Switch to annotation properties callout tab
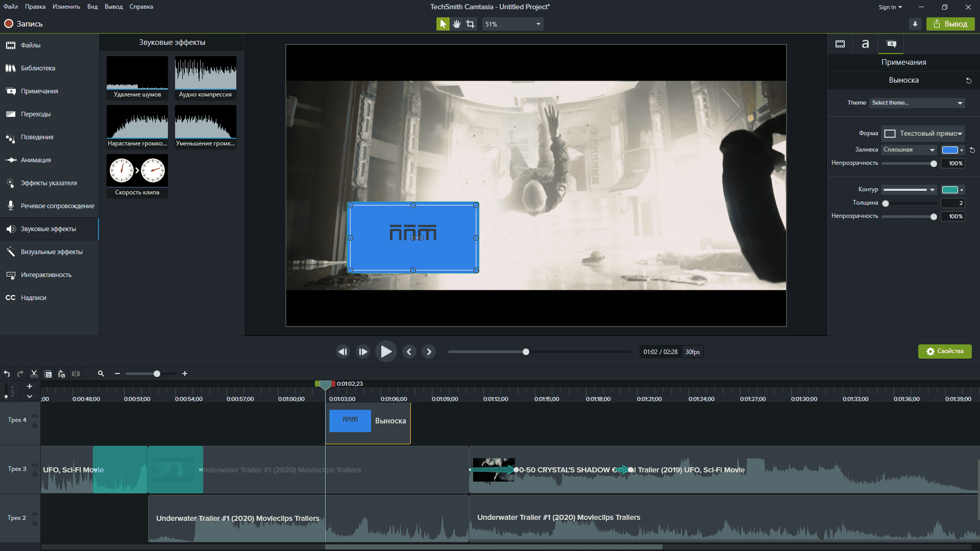Image resolution: width=980 pixels, height=551 pixels. click(x=891, y=44)
